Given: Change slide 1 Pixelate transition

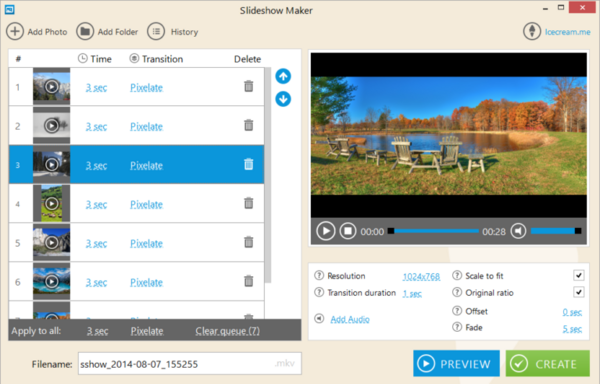Looking at the screenshot, I should pyautogui.click(x=147, y=88).
